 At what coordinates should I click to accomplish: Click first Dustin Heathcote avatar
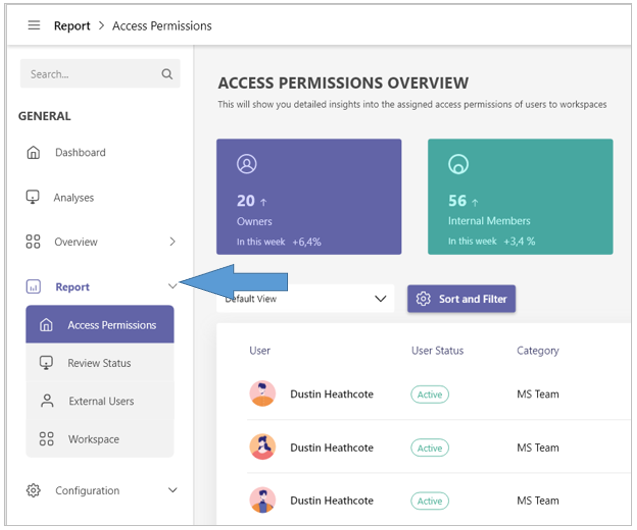click(x=262, y=394)
